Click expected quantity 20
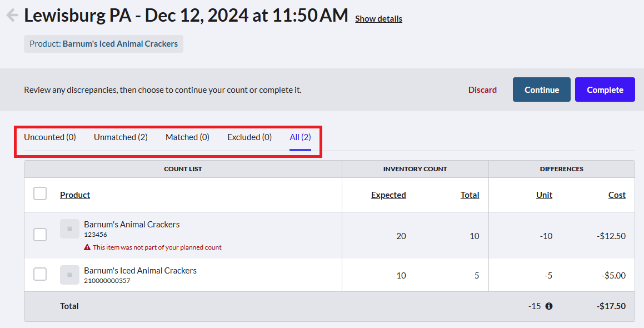The width and height of the screenshot is (644, 328). click(401, 236)
